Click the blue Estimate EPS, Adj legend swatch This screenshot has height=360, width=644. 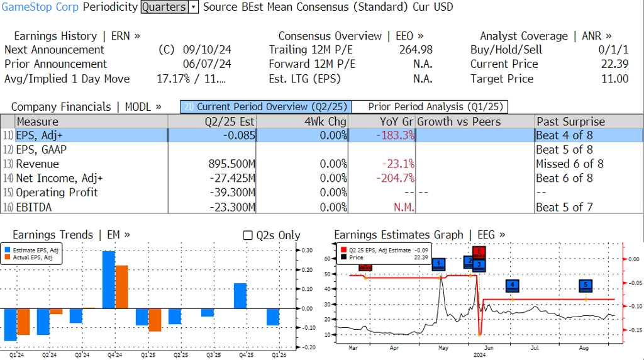pos(8,250)
